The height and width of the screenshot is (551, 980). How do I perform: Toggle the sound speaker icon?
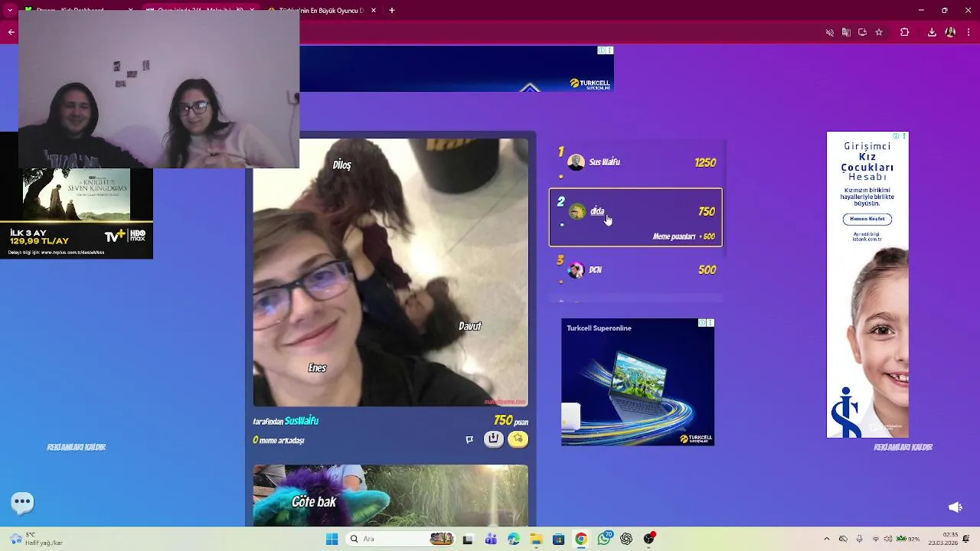pyautogui.click(x=955, y=507)
